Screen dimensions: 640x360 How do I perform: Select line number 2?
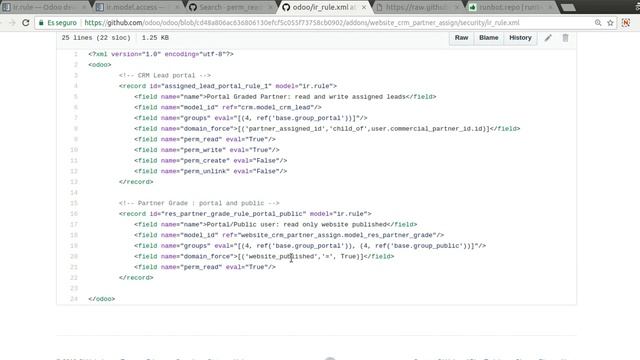(76, 65)
